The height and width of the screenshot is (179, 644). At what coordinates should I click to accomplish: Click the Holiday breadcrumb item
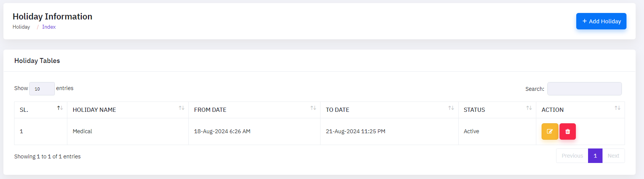[21, 27]
